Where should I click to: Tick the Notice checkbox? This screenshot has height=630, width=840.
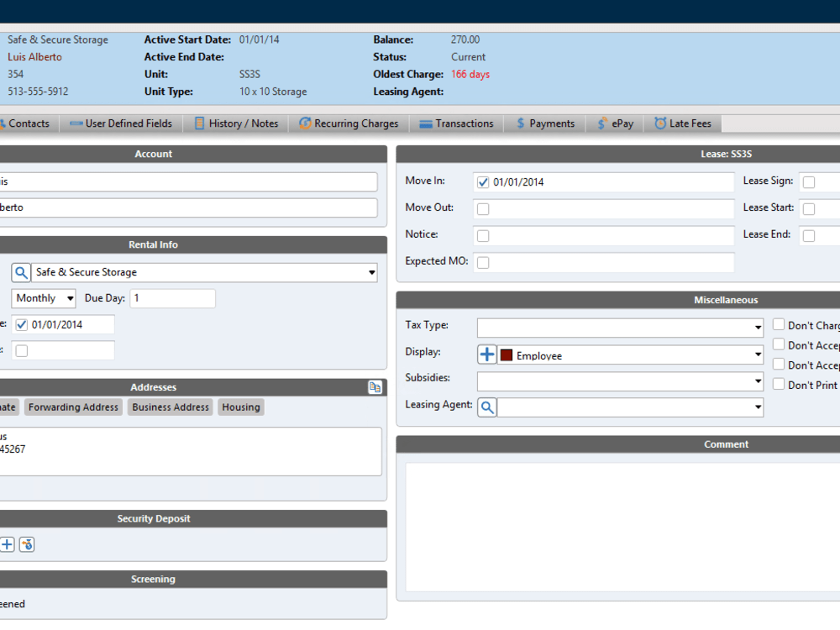click(x=483, y=236)
